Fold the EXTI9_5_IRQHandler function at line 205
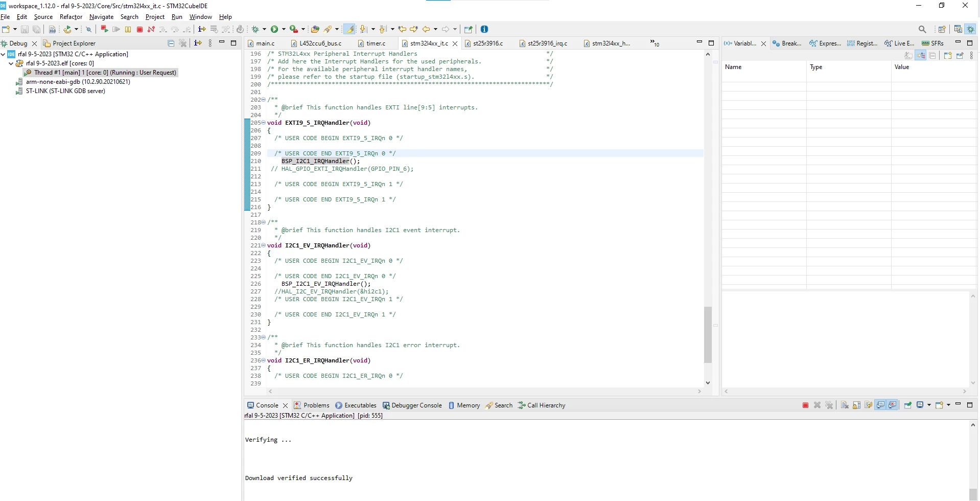 [264, 123]
